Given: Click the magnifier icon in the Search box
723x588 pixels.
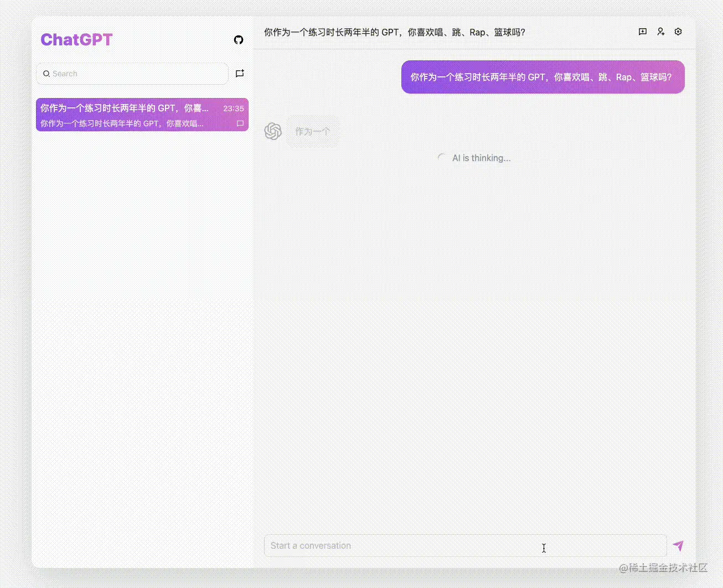Looking at the screenshot, I should pyautogui.click(x=47, y=74).
